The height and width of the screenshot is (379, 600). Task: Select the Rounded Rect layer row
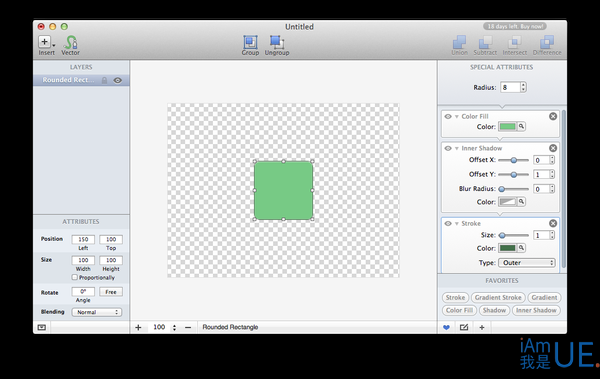click(x=81, y=80)
